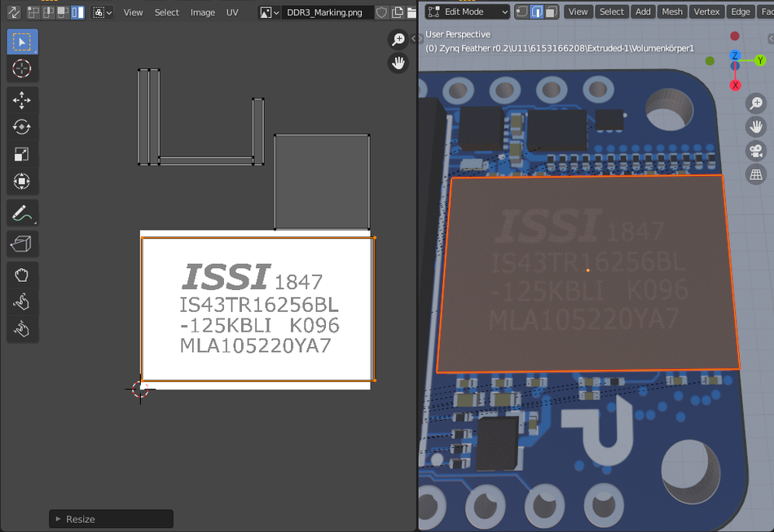Click the selected DDR3 chip face in viewport
The image size is (774, 532).
587,274
